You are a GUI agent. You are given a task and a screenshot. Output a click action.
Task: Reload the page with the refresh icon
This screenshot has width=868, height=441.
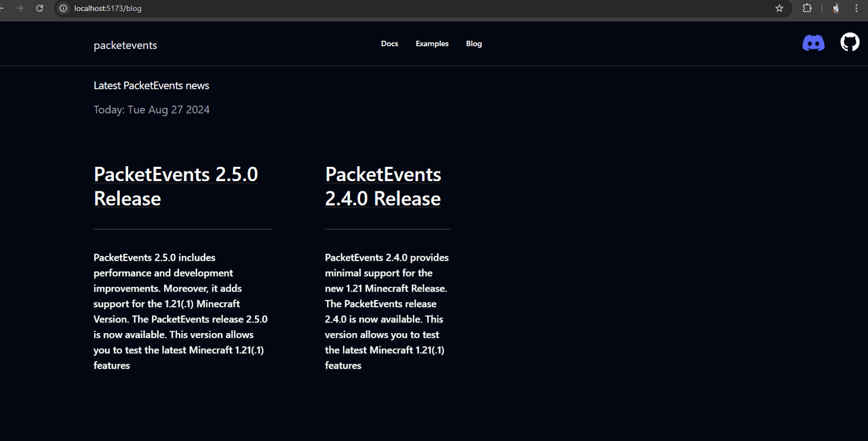(x=39, y=8)
